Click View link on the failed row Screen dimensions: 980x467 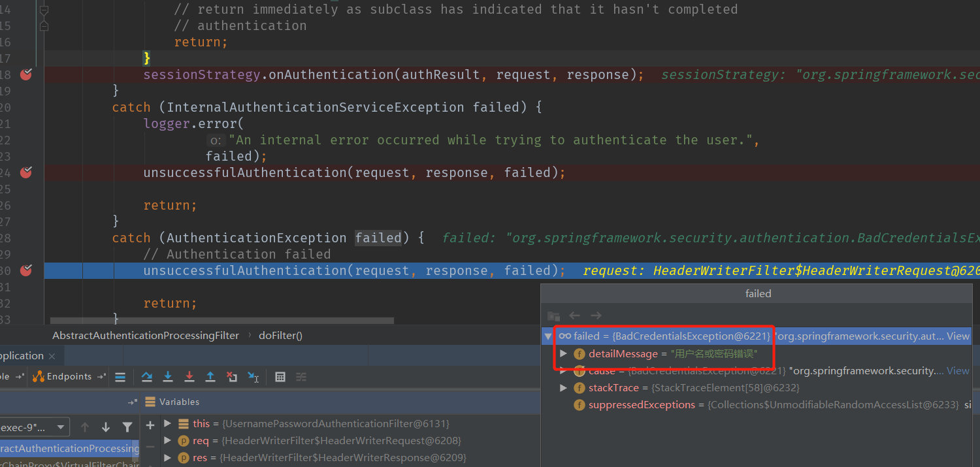click(x=958, y=336)
